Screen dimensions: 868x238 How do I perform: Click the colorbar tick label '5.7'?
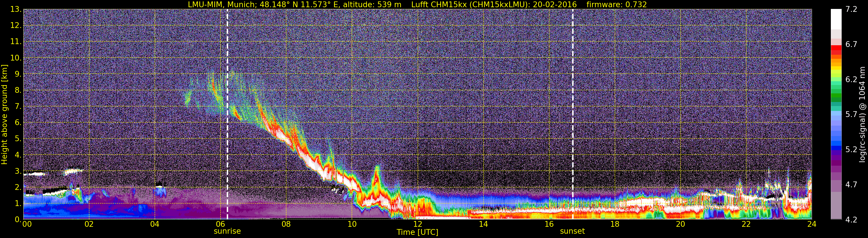pyautogui.click(x=851, y=115)
